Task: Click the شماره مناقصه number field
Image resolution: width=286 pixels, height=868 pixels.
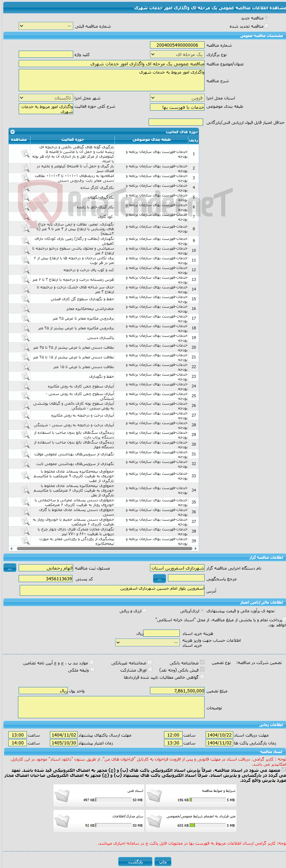Action: point(177,45)
